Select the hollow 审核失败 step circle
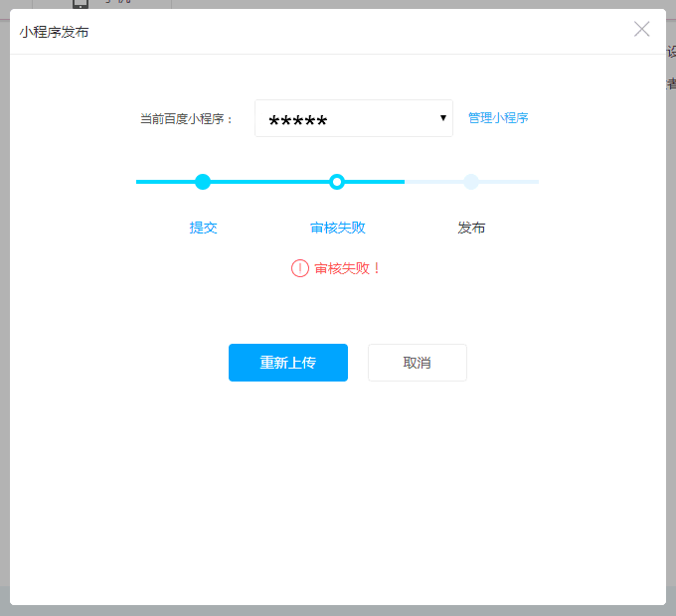 [337, 182]
